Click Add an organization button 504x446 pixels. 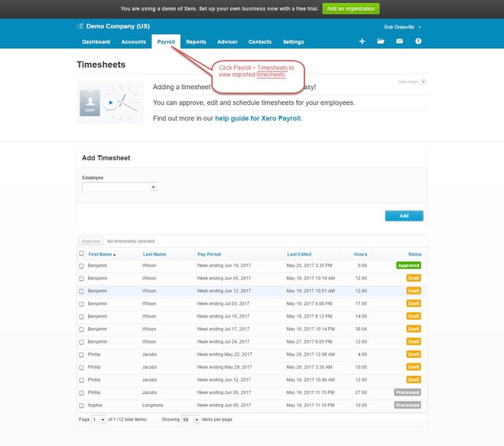click(x=350, y=9)
